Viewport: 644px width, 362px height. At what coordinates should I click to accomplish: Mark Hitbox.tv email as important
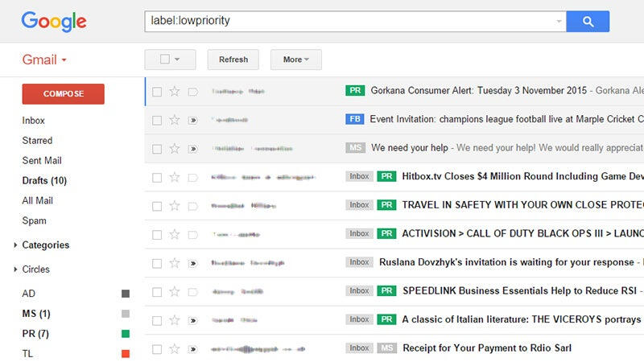193,178
